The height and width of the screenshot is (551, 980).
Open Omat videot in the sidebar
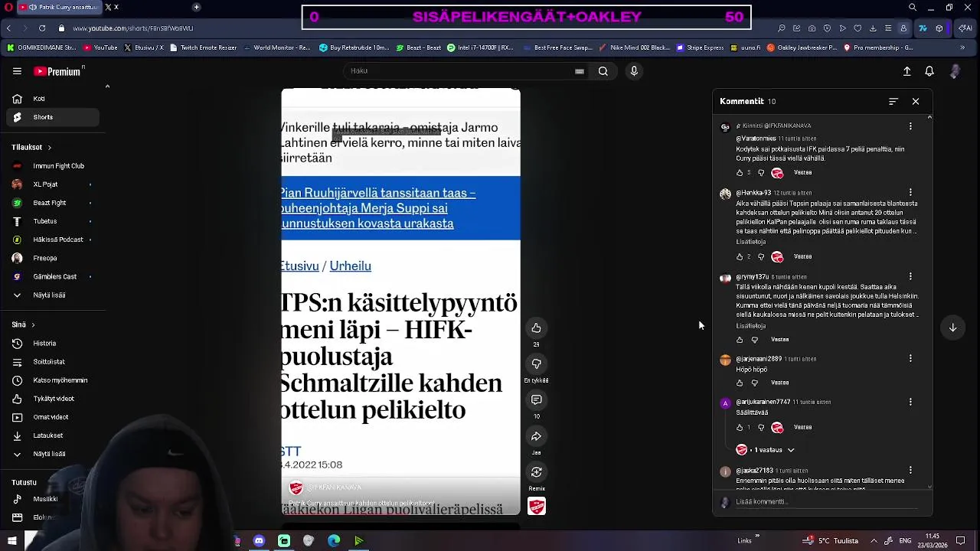(x=52, y=417)
